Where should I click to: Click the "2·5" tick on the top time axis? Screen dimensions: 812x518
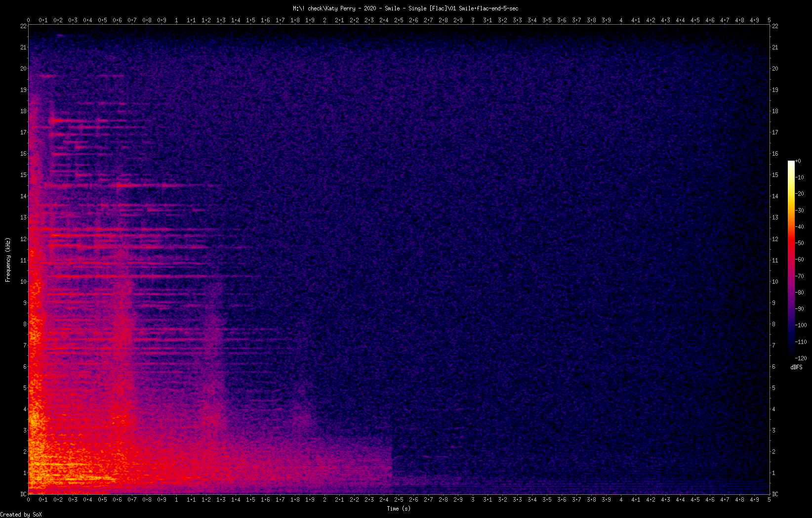pos(399,20)
